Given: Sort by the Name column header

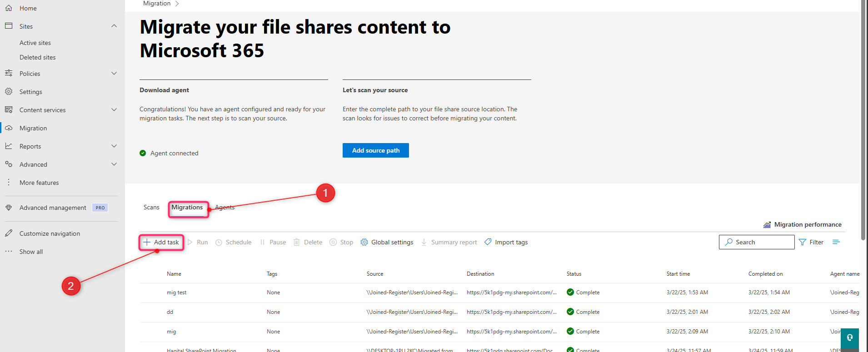Looking at the screenshot, I should tap(174, 274).
